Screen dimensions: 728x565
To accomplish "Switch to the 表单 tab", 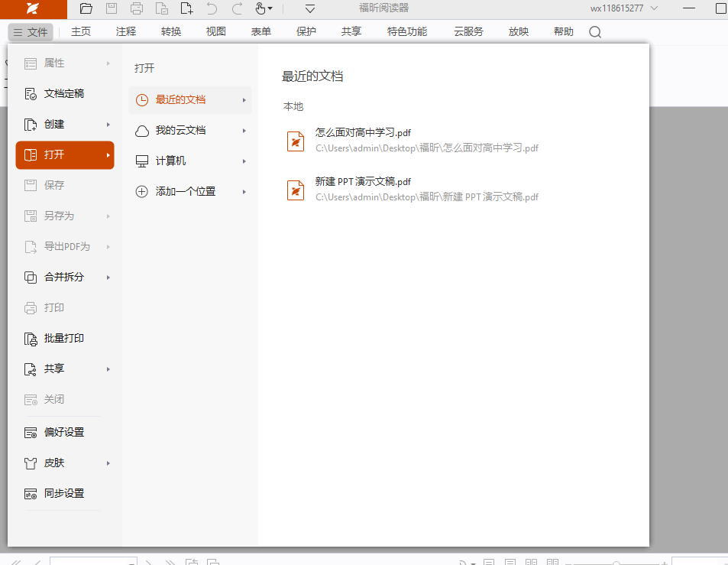I will [261, 31].
